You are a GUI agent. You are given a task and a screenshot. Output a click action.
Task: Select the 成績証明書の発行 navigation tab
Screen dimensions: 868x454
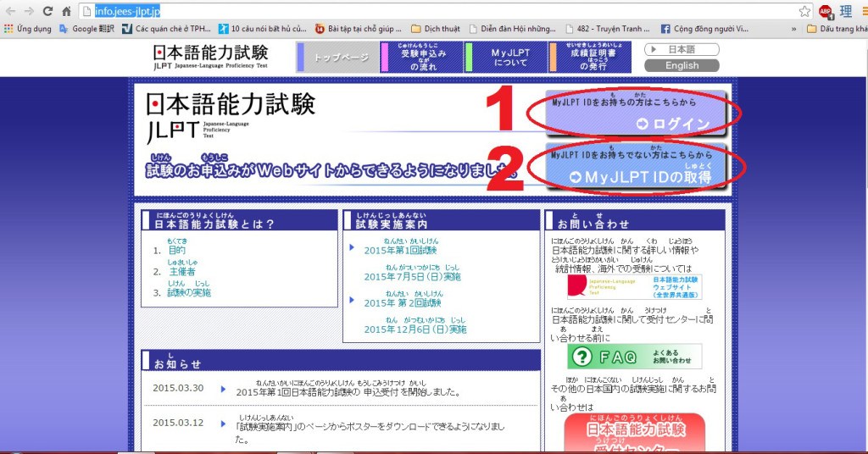point(590,58)
